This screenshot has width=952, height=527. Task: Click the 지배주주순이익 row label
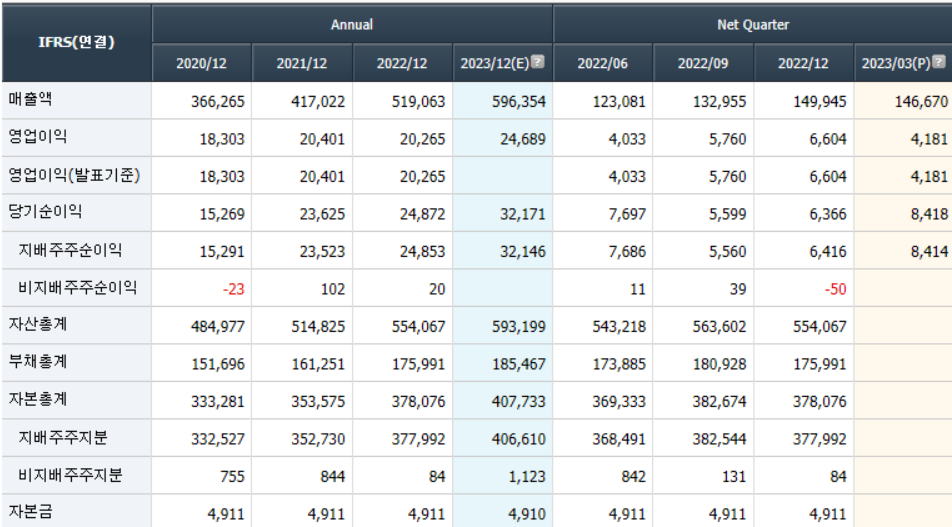[70, 250]
